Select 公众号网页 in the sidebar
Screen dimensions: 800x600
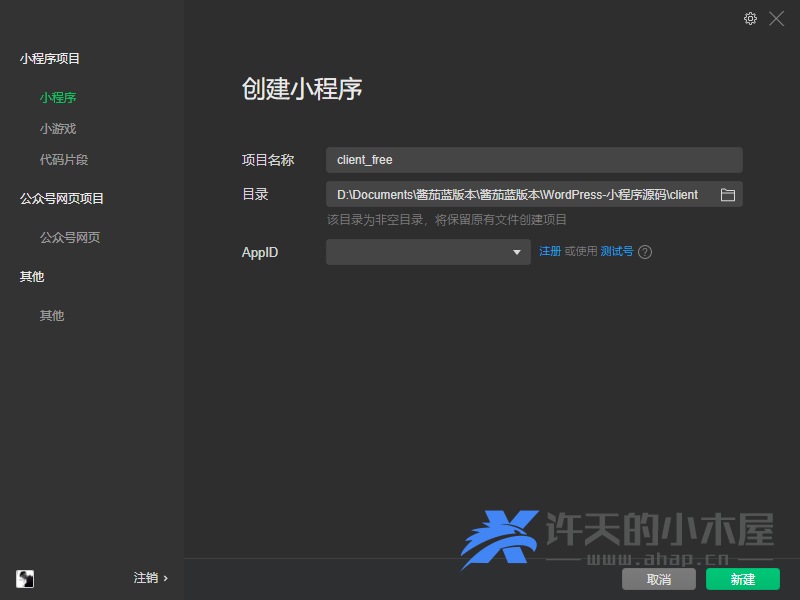(70, 237)
